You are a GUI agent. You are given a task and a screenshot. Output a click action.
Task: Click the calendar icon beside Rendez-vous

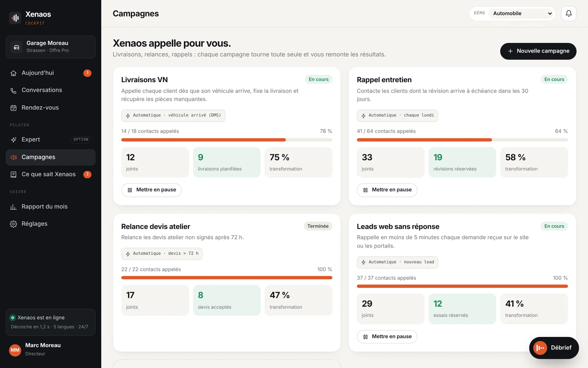click(13, 108)
